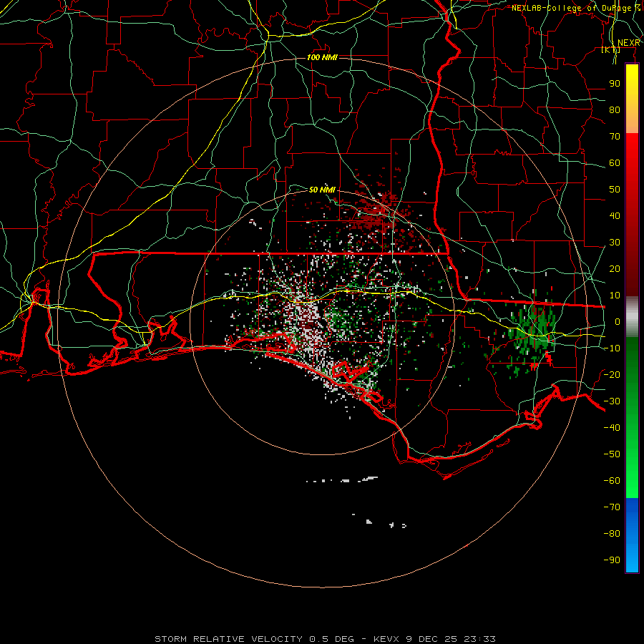Image resolution: width=644 pixels, height=644 pixels.
Task: Click the positive 50 scale value
Action: 615,190
